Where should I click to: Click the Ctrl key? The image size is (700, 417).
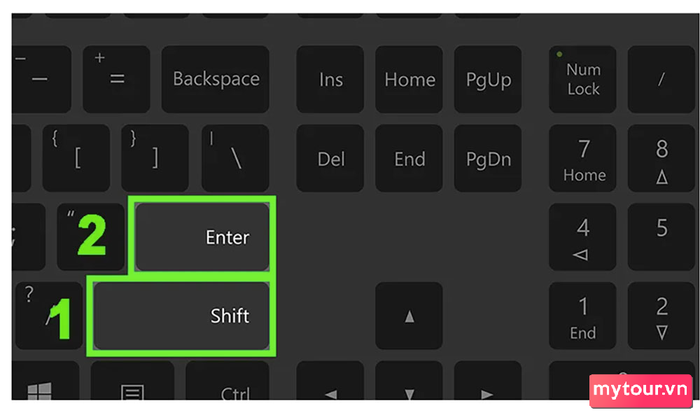235,392
